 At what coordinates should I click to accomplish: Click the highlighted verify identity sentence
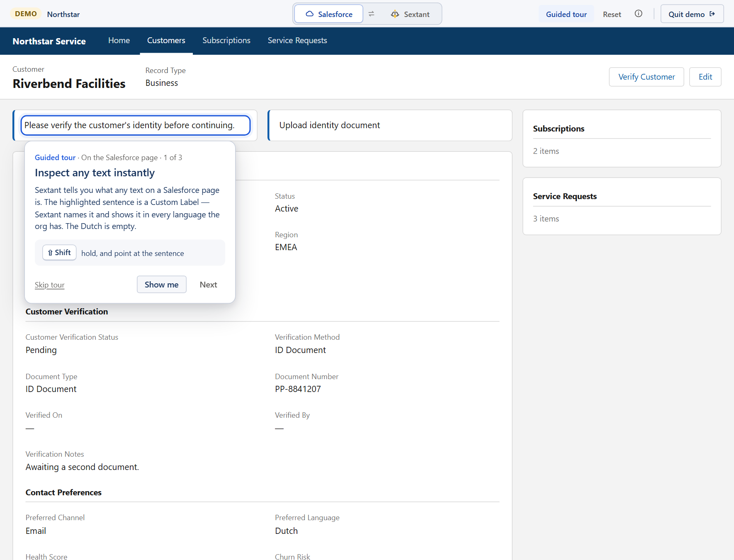click(x=135, y=125)
